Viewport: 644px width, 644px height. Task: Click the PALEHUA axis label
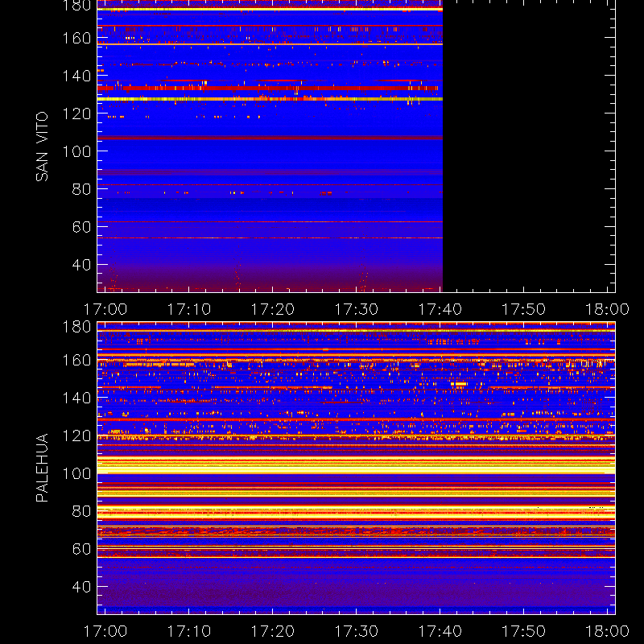[42, 468]
